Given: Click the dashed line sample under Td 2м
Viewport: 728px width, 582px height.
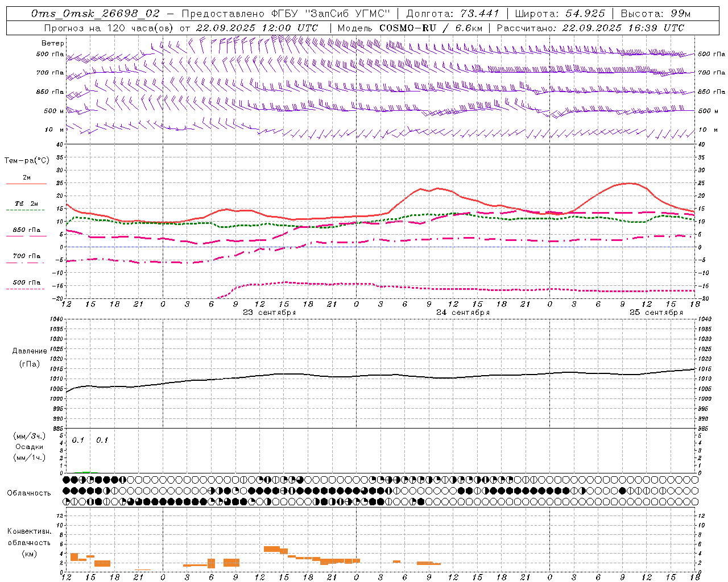Looking at the screenshot, I should (x=25, y=210).
